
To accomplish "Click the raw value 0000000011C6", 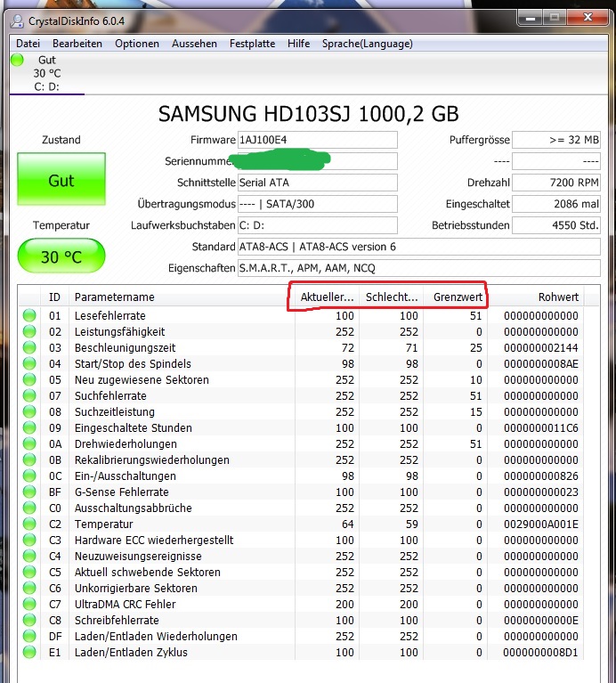I will (x=541, y=427).
